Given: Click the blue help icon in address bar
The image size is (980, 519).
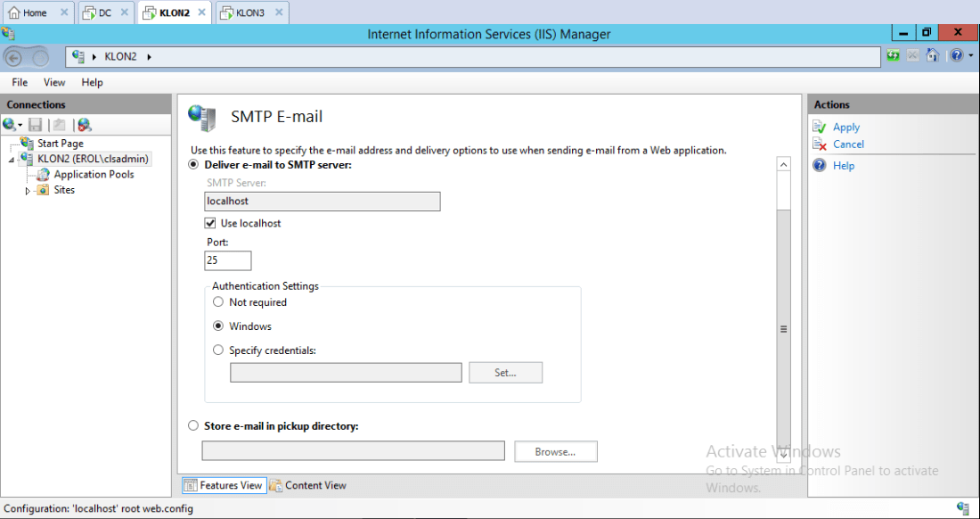Looking at the screenshot, I should [x=955, y=55].
